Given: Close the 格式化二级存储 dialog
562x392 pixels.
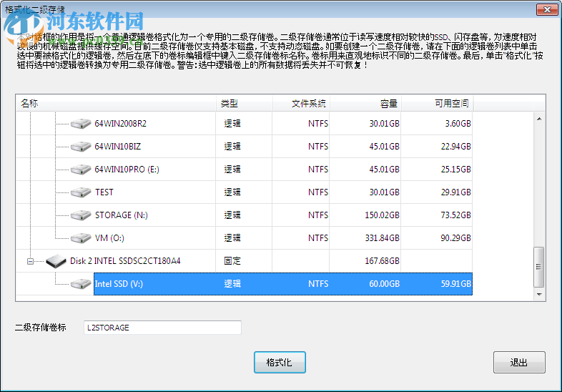Looking at the screenshot, I should pyautogui.click(x=547, y=9).
